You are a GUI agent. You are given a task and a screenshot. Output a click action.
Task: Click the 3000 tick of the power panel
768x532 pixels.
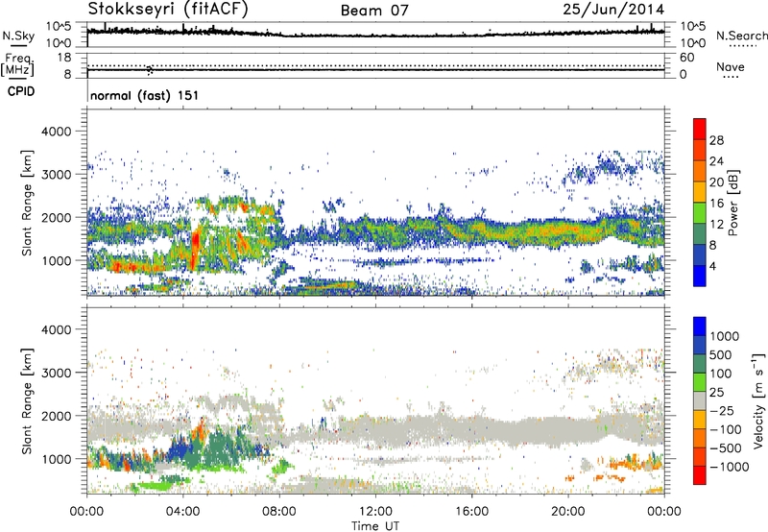pos(56,175)
